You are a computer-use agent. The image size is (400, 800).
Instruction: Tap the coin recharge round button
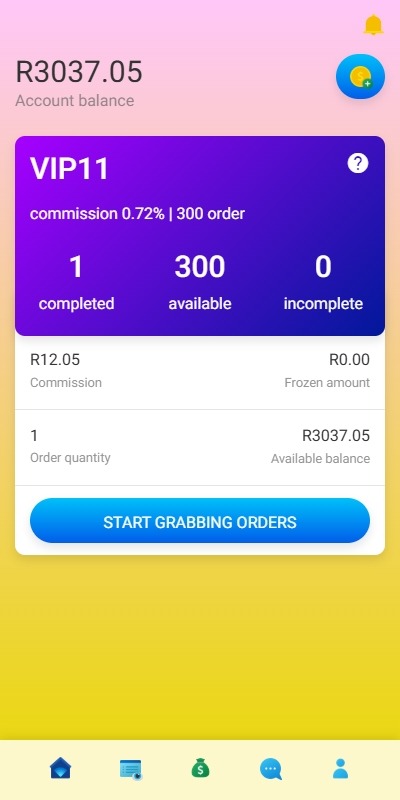360,77
